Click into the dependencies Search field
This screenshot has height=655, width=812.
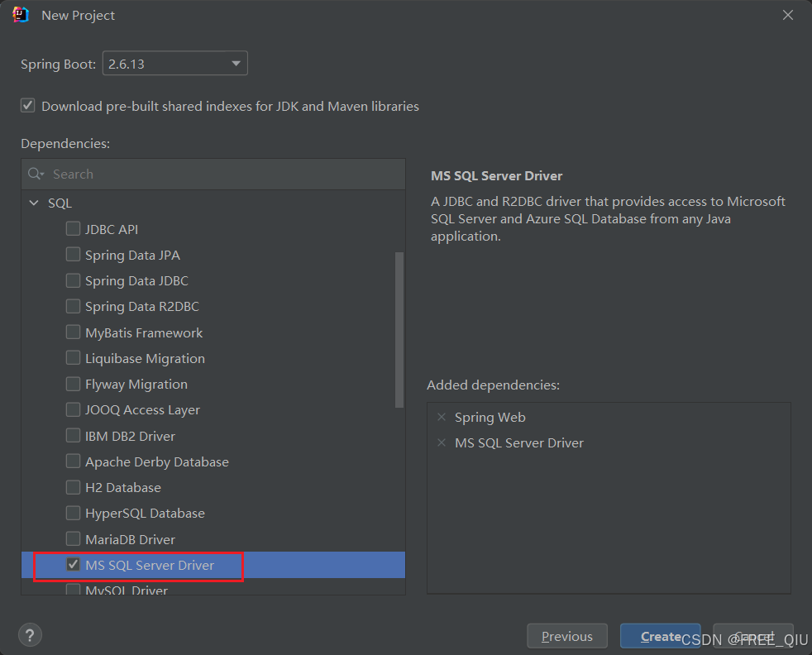click(x=213, y=174)
